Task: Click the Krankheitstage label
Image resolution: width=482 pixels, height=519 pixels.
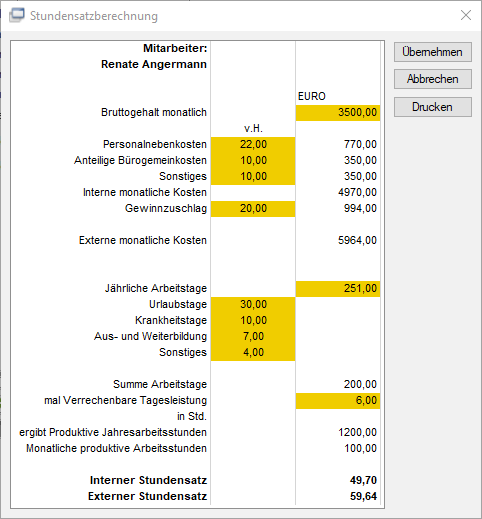Action: (171, 320)
